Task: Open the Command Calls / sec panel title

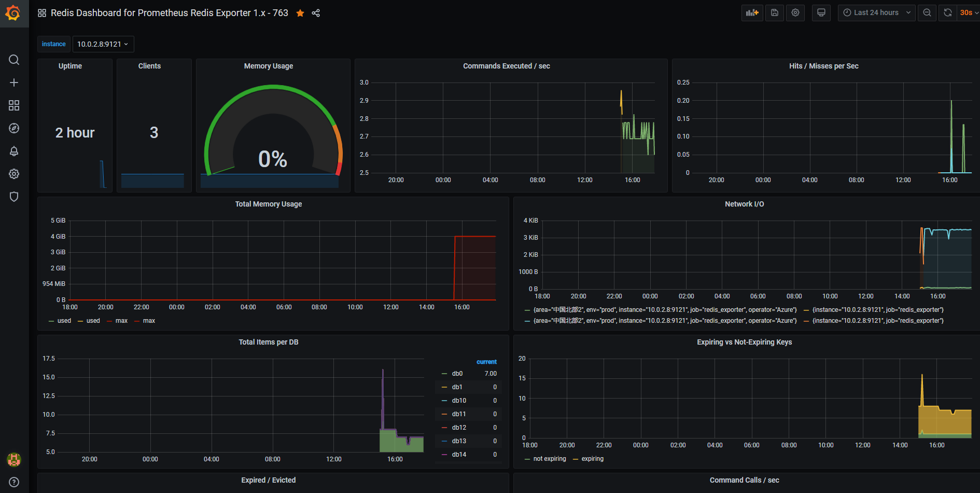Action: (x=745, y=480)
